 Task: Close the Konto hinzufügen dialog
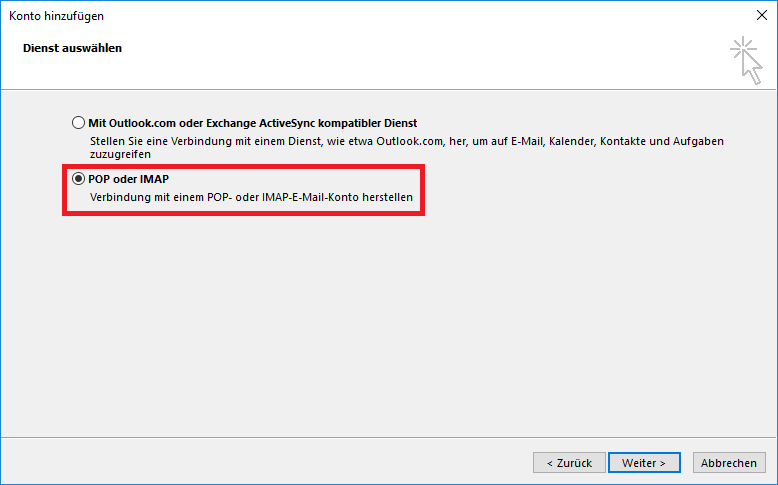(x=762, y=15)
